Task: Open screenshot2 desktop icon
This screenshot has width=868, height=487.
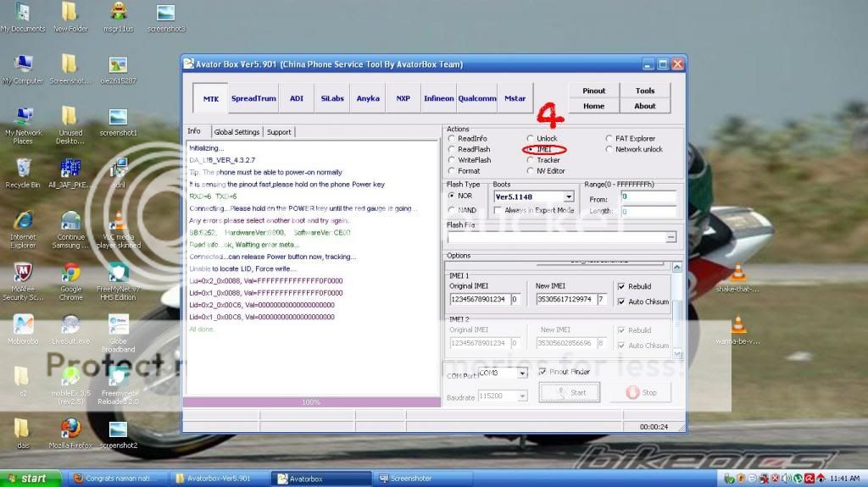Action: pos(118,434)
